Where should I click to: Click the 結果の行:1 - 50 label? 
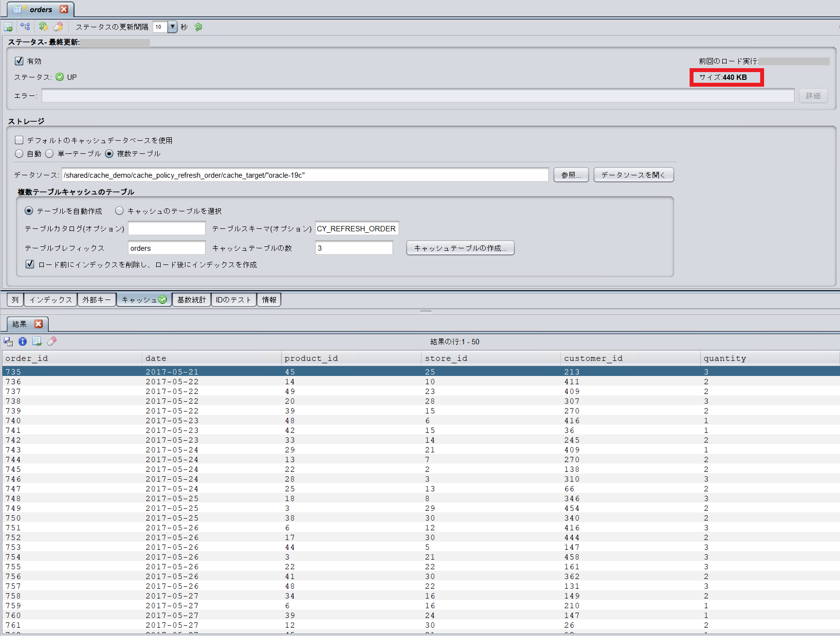(455, 341)
